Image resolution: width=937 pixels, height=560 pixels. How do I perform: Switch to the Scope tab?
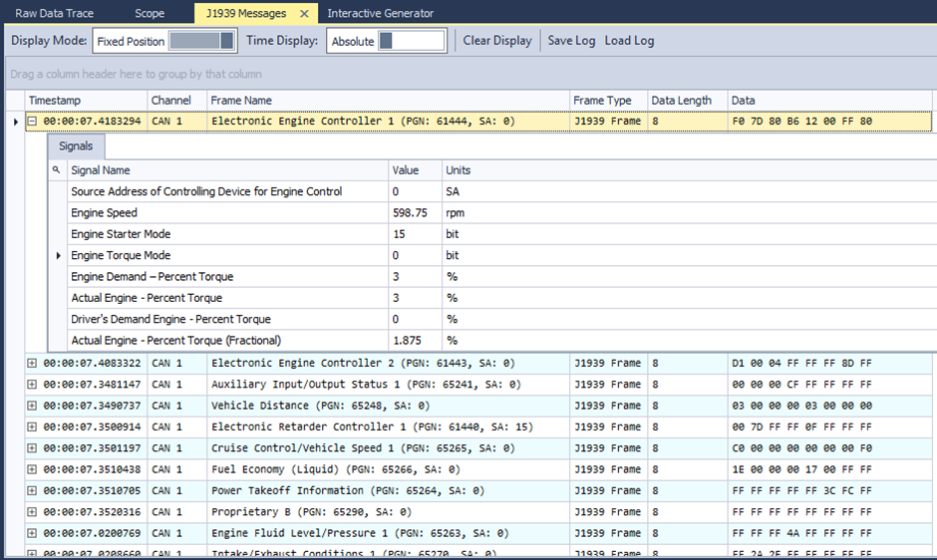150,13
